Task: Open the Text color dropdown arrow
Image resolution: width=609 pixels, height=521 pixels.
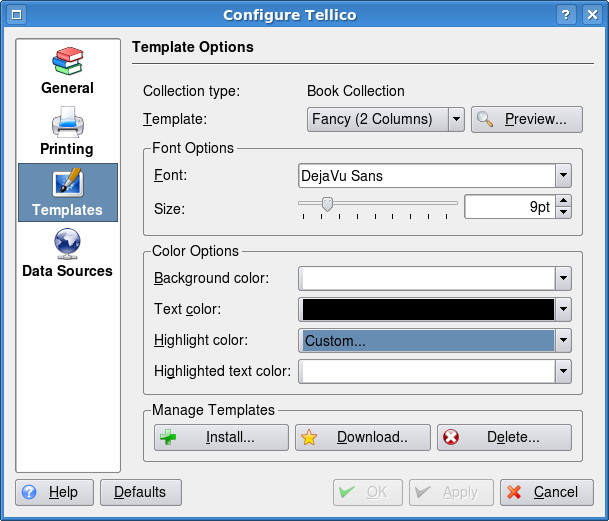Action: (x=563, y=309)
